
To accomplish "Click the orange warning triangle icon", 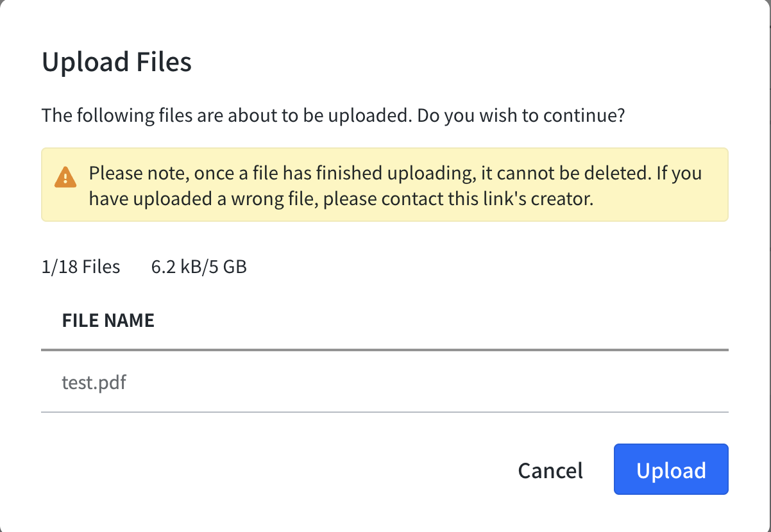I will [x=65, y=176].
